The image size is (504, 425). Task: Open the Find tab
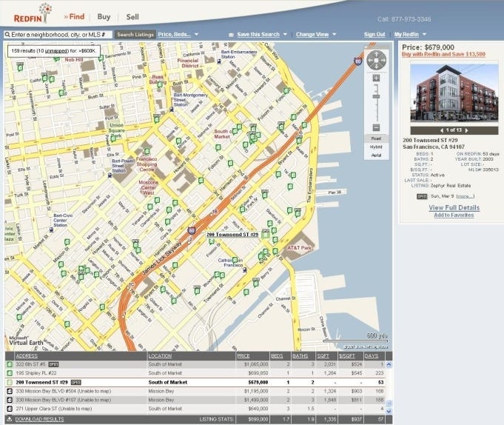point(75,17)
